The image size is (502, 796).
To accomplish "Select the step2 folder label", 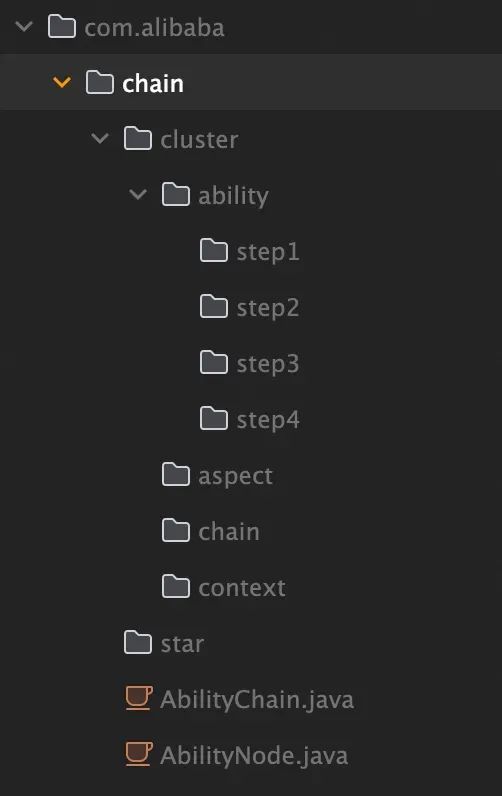I will (268, 308).
